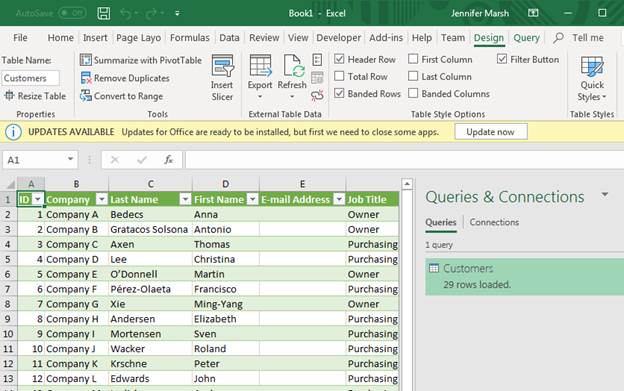The image size is (624, 391).
Task: Switch to the Developer tab
Action: (x=338, y=38)
